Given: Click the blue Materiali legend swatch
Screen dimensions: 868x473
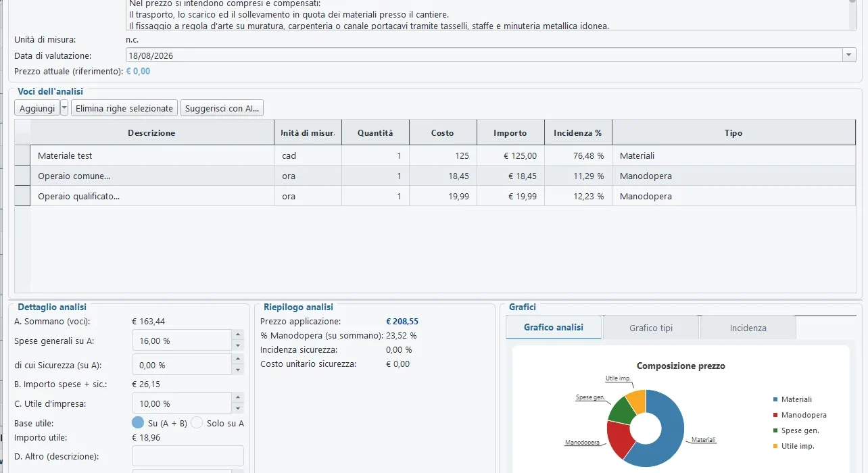Looking at the screenshot, I should (775, 400).
